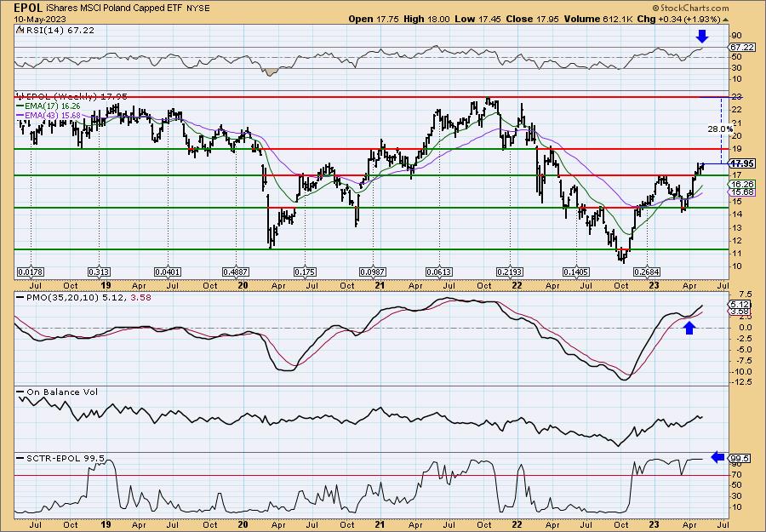Select the EMA(17) 16.26 legend text
Image resolution: width=766 pixels, height=532 pixels.
click(x=52, y=106)
